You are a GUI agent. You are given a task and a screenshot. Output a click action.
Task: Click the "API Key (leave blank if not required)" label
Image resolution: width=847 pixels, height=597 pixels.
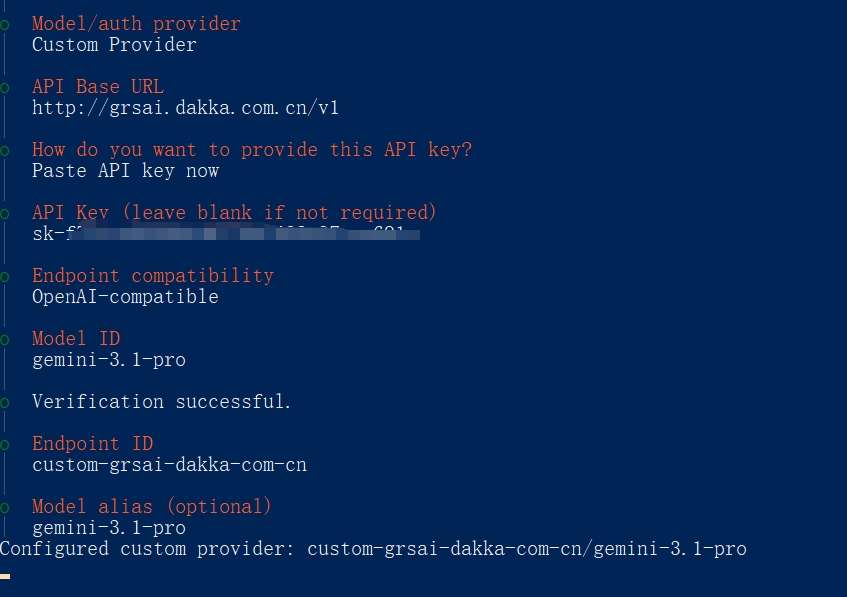pyautogui.click(x=234, y=213)
